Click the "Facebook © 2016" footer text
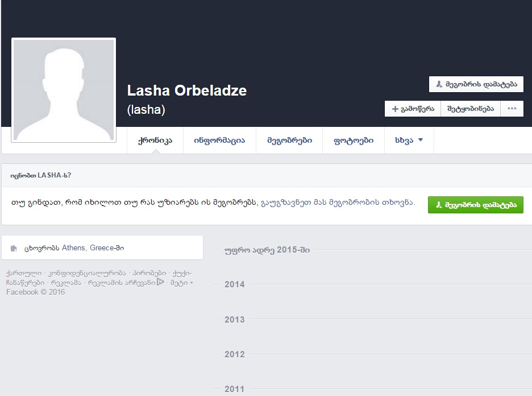Image resolution: width=532 pixels, height=396 pixels. point(35,292)
